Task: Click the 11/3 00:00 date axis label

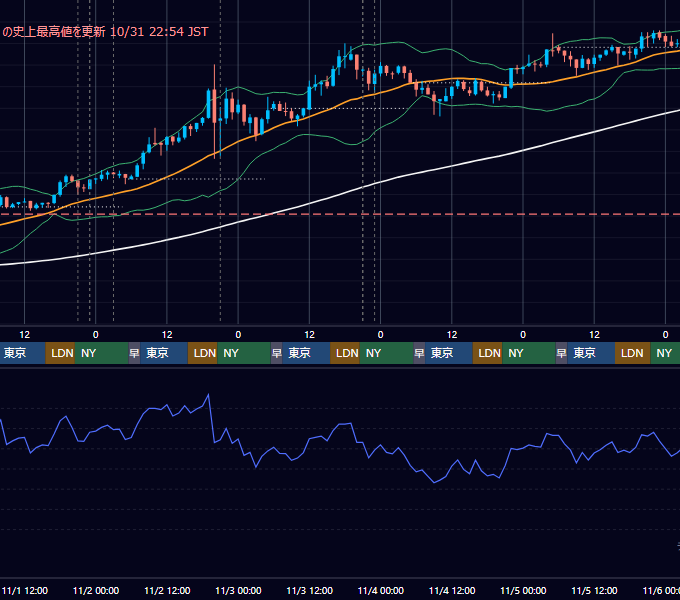Action: [x=238, y=590]
